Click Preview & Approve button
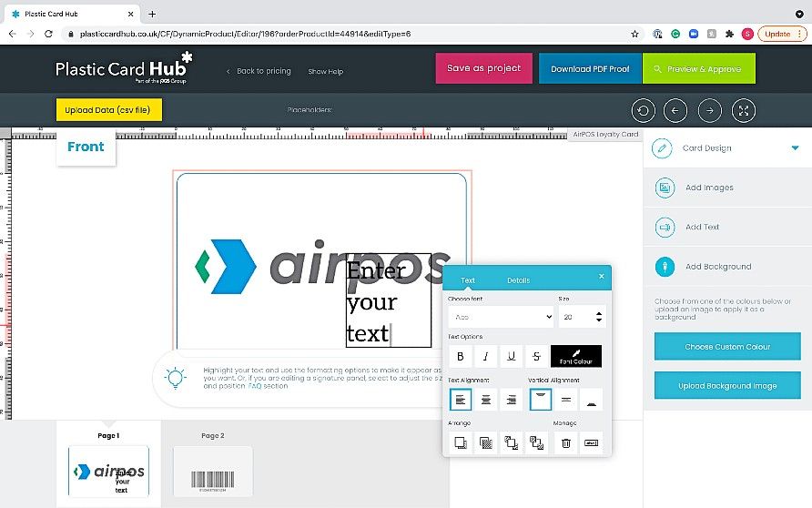 click(699, 68)
